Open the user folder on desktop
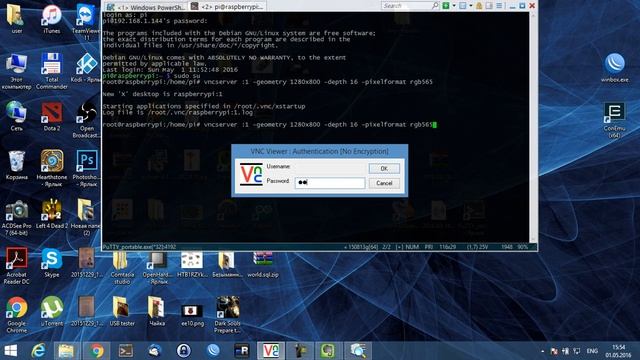This screenshot has width=640, height=360. (17, 18)
